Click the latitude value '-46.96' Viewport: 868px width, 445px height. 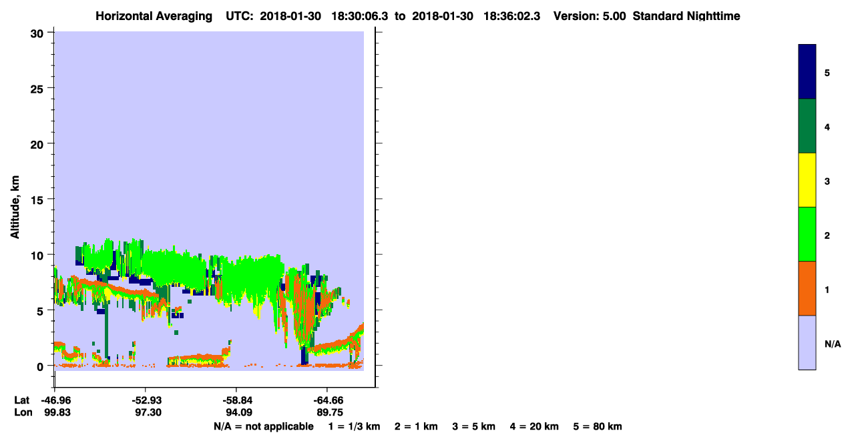pos(54,400)
